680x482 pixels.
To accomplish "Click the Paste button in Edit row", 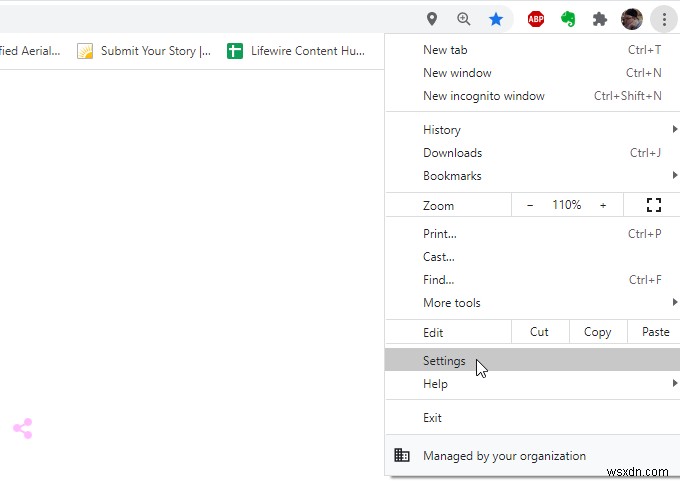I will click(x=655, y=332).
